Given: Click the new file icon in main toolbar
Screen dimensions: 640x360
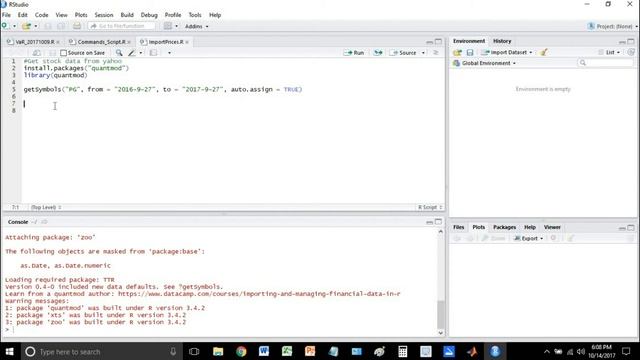Looking at the screenshot, I should [4, 26].
